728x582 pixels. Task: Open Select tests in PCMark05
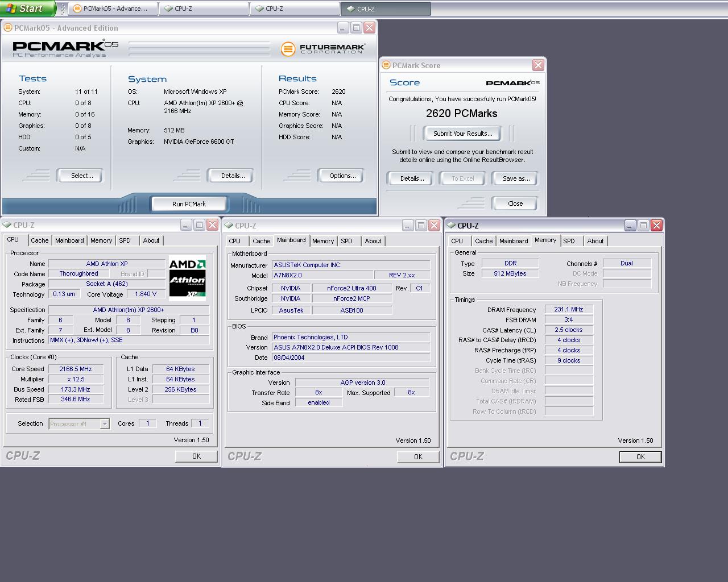point(80,176)
